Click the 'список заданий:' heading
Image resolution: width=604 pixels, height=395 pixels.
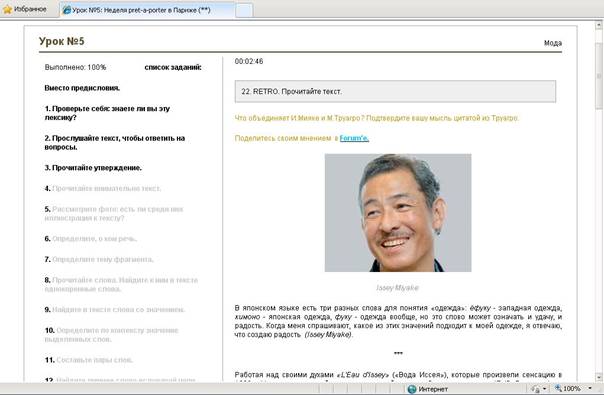coord(173,67)
